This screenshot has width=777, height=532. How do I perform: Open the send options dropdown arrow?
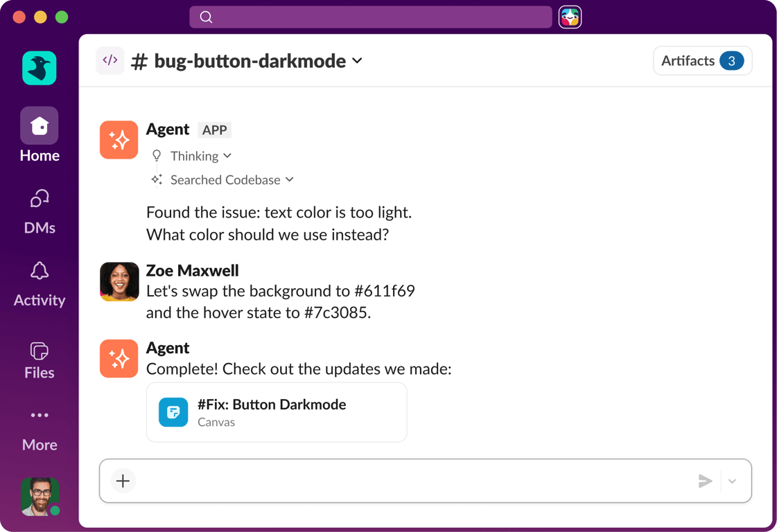pyautogui.click(x=732, y=481)
